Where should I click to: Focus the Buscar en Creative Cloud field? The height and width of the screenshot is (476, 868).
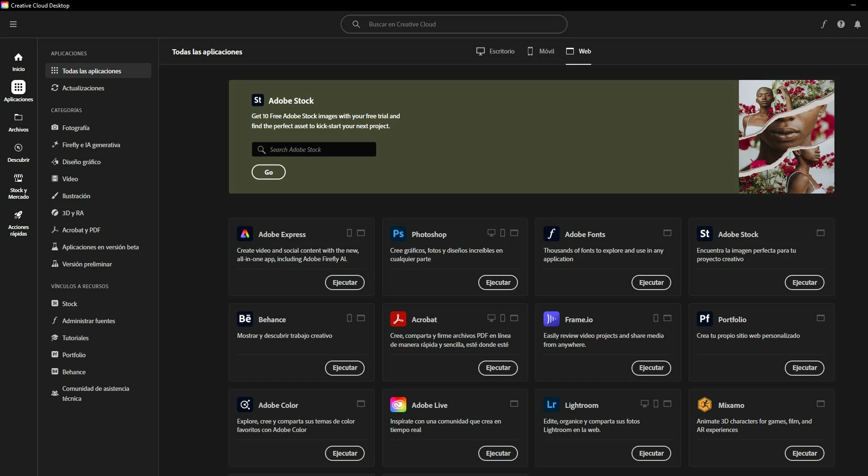click(454, 24)
